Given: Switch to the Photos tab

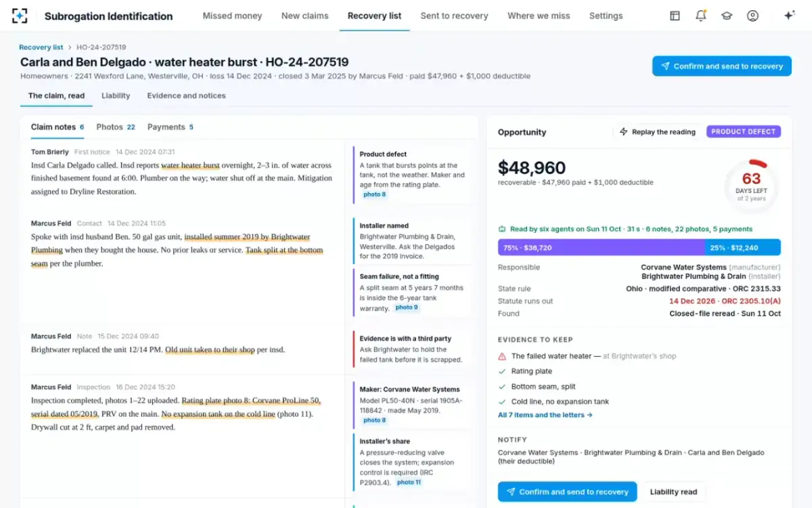Looking at the screenshot, I should [116, 127].
